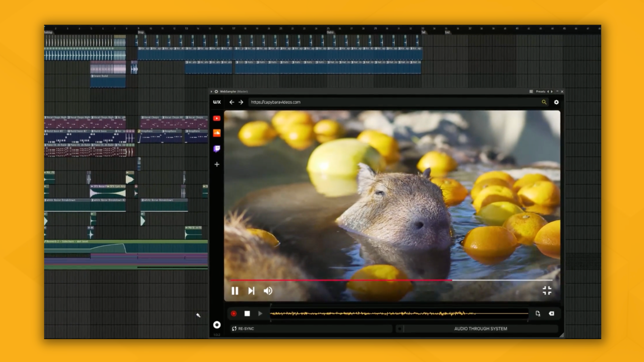Viewport: 644px width, 362px height.
Task: Pause the capybara video playback
Action: pyautogui.click(x=235, y=291)
